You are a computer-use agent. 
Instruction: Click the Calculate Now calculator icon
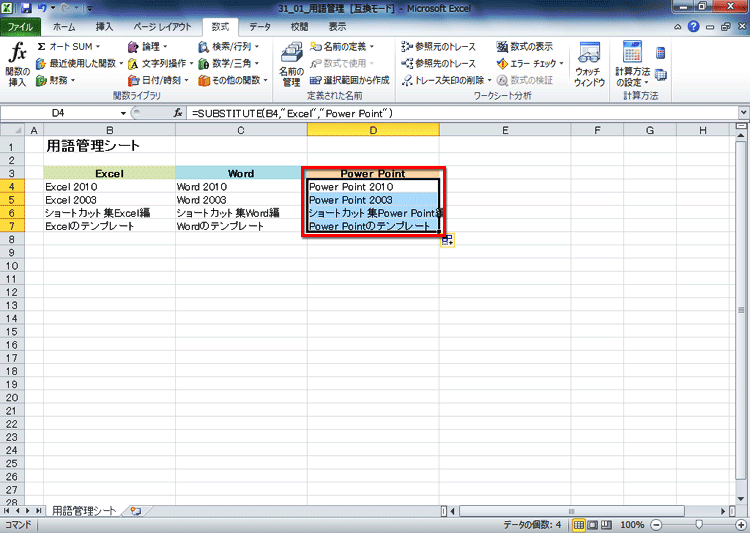[x=661, y=53]
